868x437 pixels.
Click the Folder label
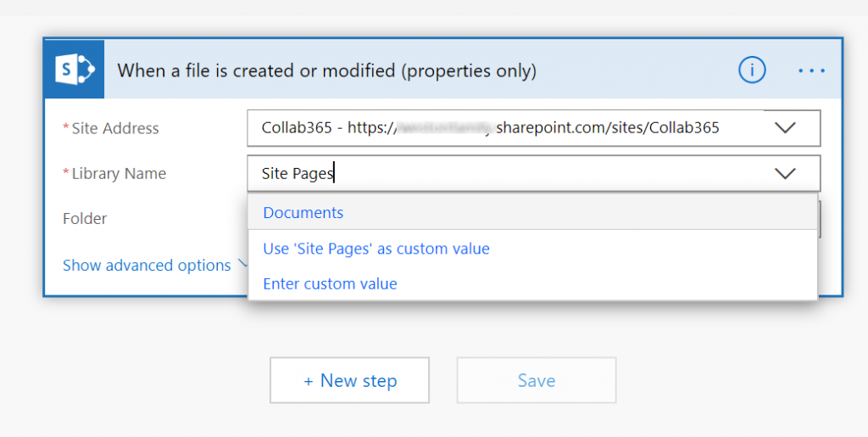(85, 219)
